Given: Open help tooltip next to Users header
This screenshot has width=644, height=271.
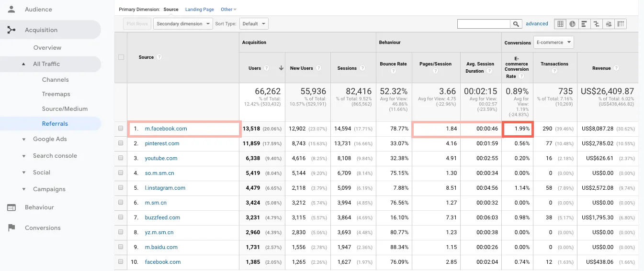Looking at the screenshot, I should click(x=266, y=68).
